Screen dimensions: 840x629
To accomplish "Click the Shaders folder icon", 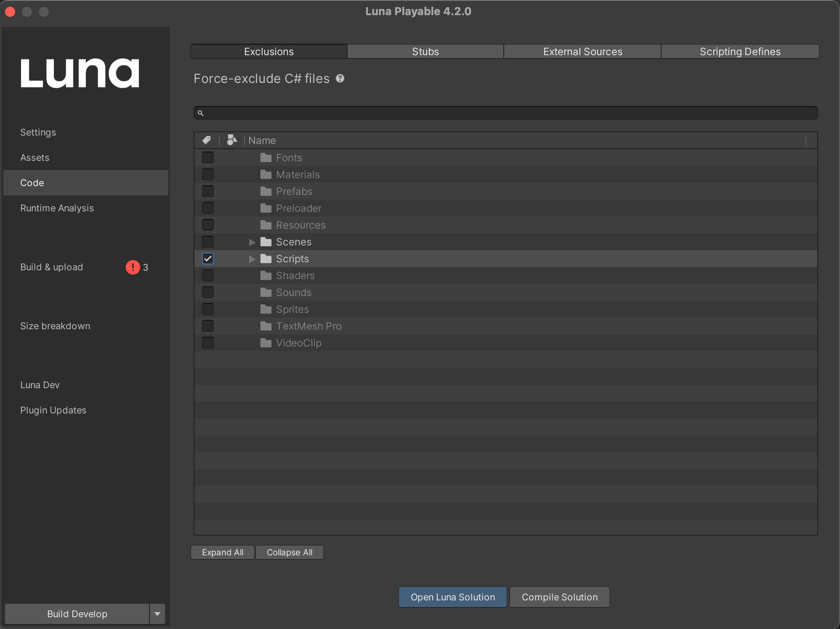I will coord(266,276).
